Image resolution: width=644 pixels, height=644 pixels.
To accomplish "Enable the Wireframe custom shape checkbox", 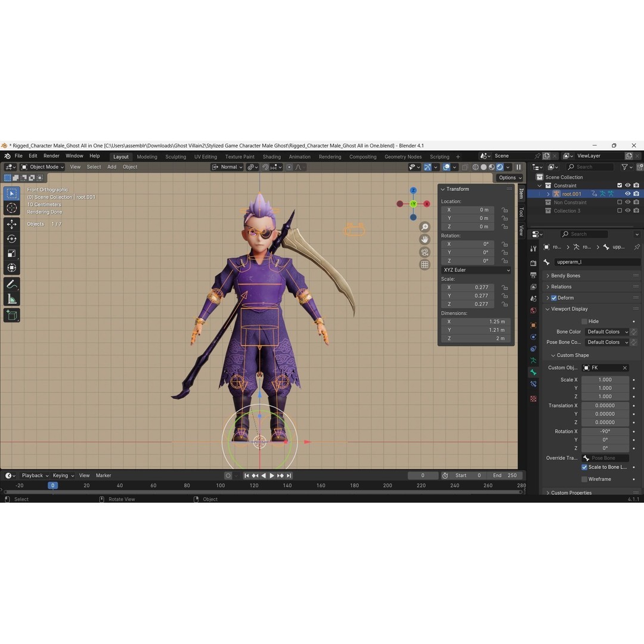I will (x=584, y=479).
